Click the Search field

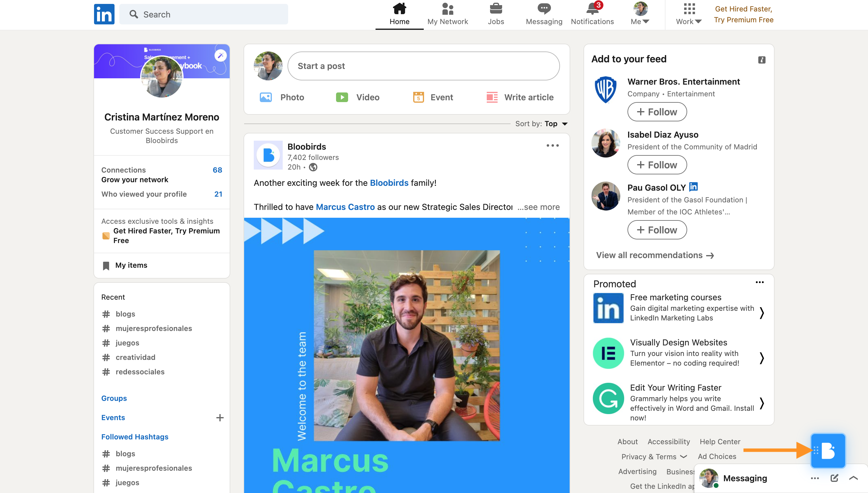(204, 14)
